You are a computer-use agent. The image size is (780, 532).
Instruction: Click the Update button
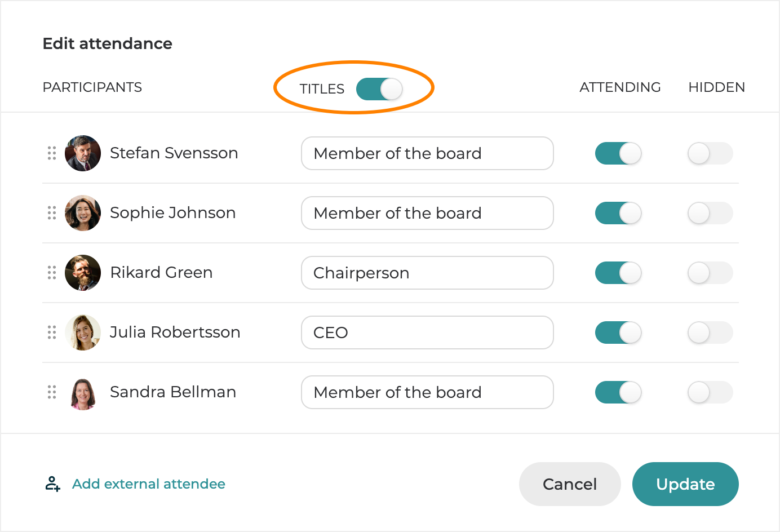[x=685, y=484]
